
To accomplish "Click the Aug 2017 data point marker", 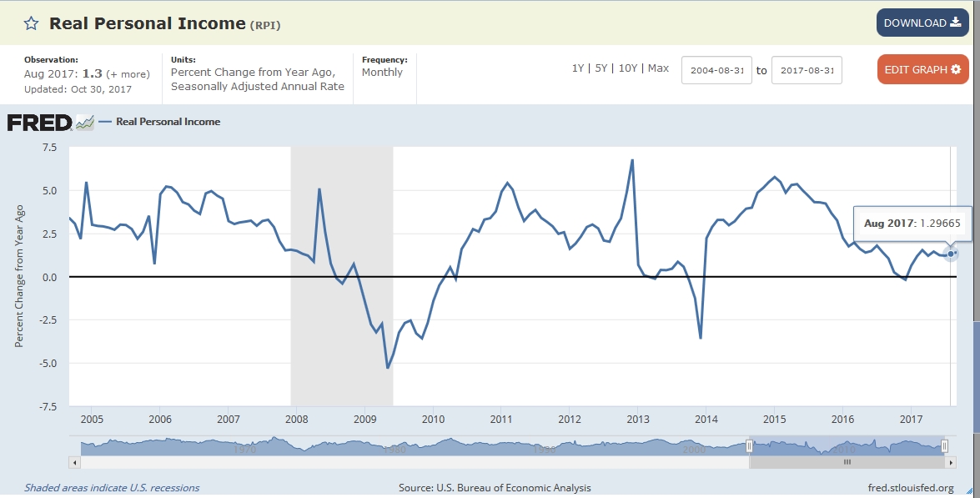I will 951,253.
